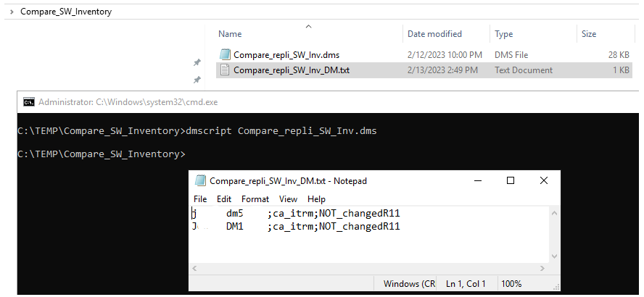Maximize the Notepad window
The image size is (644, 297).
point(511,181)
